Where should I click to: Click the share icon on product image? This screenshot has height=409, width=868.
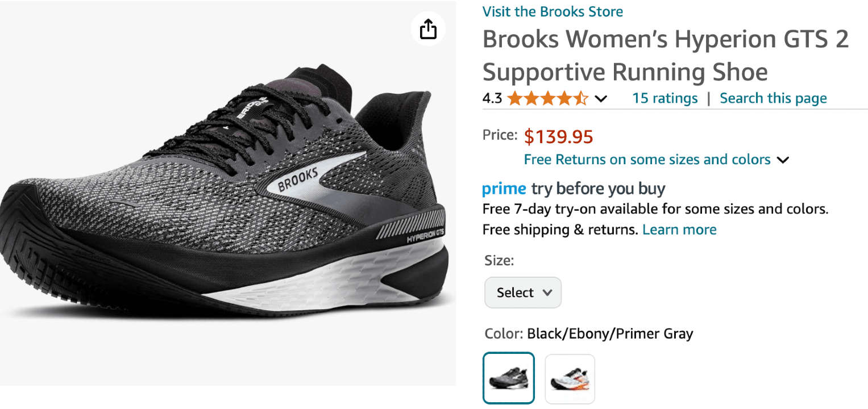point(428,29)
